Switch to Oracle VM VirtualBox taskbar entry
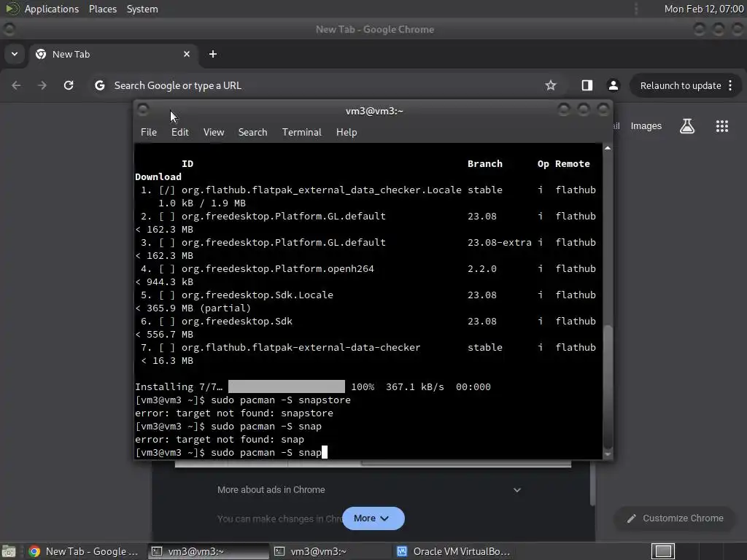Image resolution: width=747 pixels, height=560 pixels. (x=454, y=551)
